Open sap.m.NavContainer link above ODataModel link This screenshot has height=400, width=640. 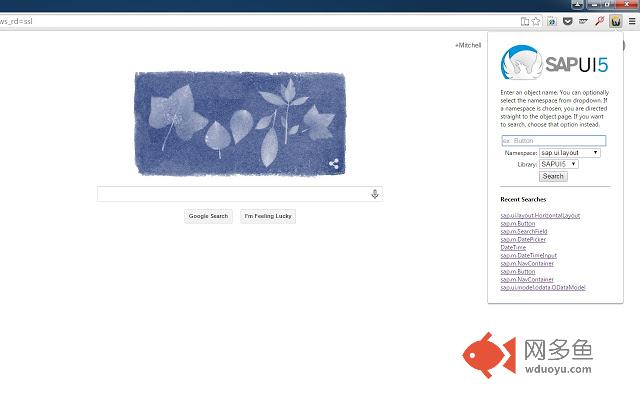tap(527, 280)
